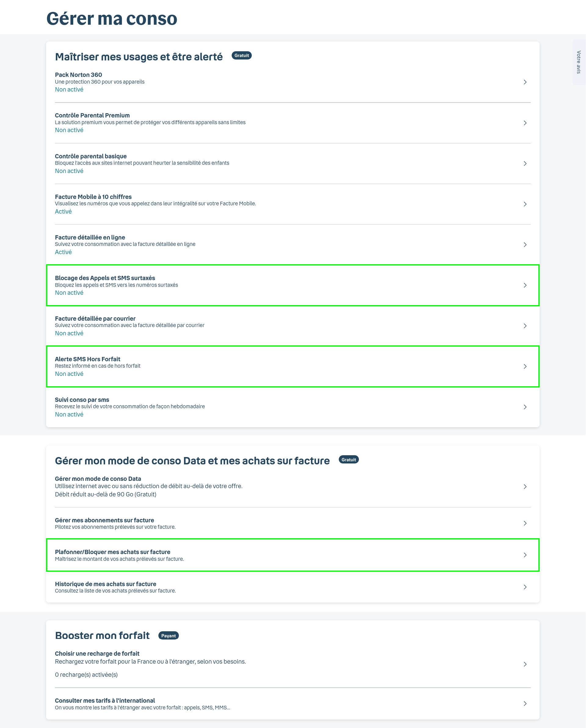
Task: Click chevron arrow beside Pack Norton 360
Action: [x=525, y=82]
